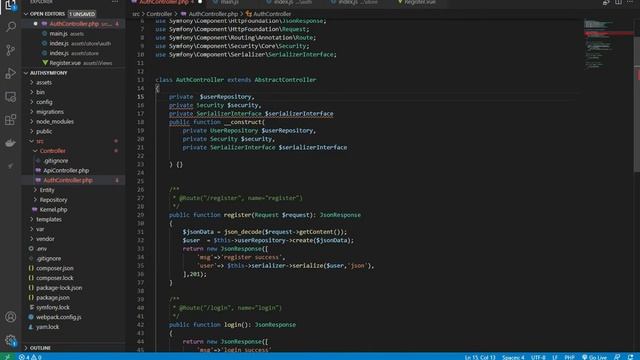Viewport: 640px width, 360px height.
Task: Expand the Entity folder
Action: point(74,190)
